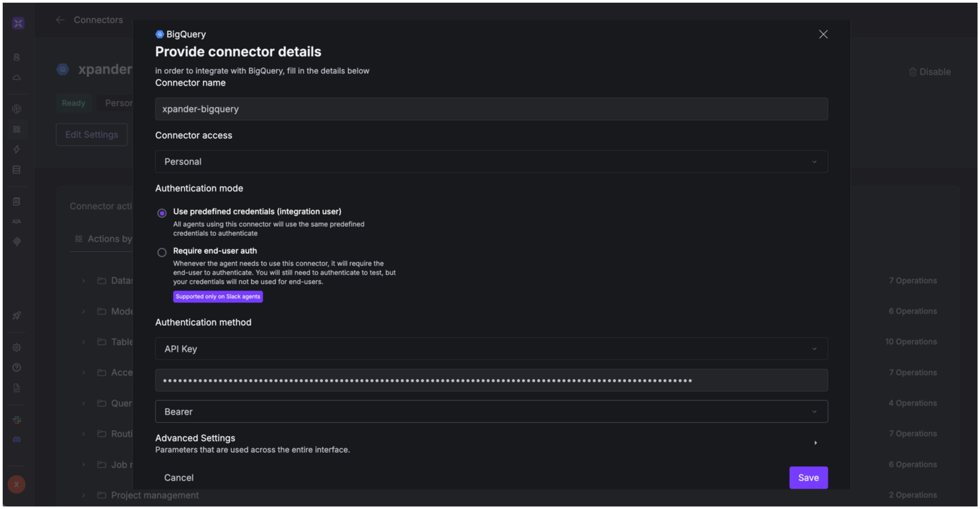
Task: Open the rocket icon in sidebar
Action: pos(16,315)
